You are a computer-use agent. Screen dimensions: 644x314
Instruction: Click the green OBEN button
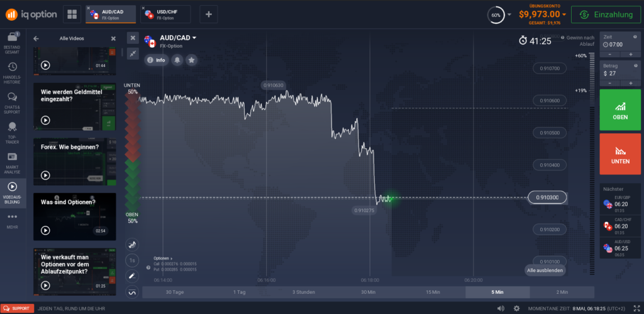coord(619,110)
